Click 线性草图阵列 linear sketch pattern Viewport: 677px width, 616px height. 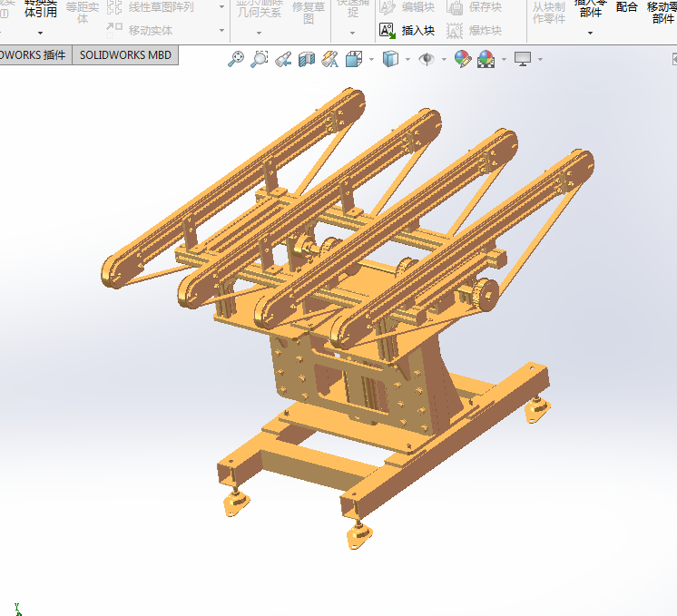161,7
